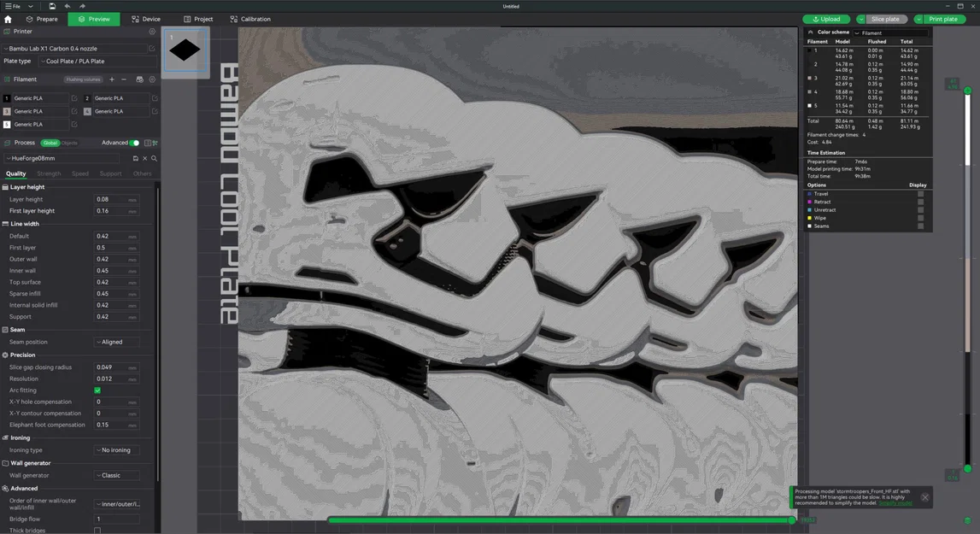Image resolution: width=980 pixels, height=534 pixels.
Task: Switch to the Strength settings tab
Action: (49, 173)
